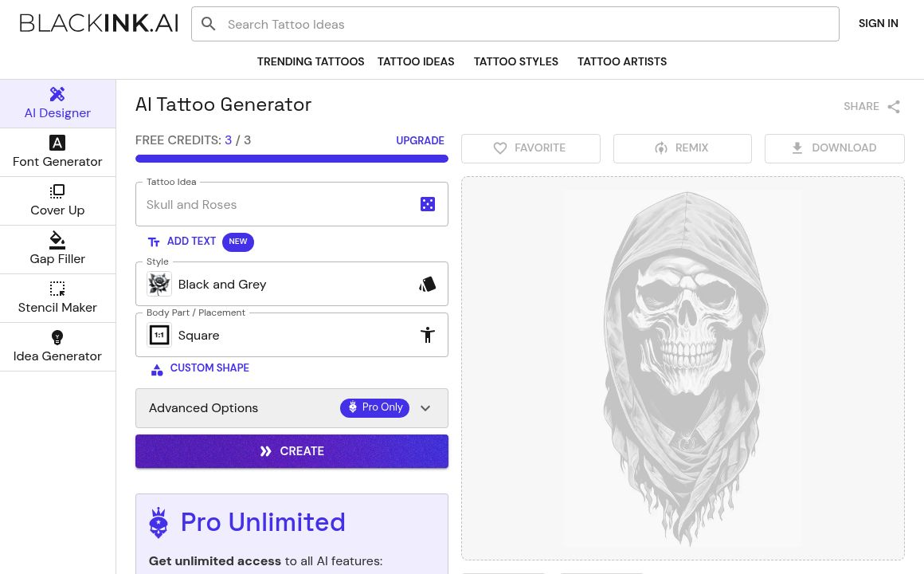The height and width of the screenshot is (574, 924).
Task: Click the Remix option for the tattoo
Action: pos(682,148)
